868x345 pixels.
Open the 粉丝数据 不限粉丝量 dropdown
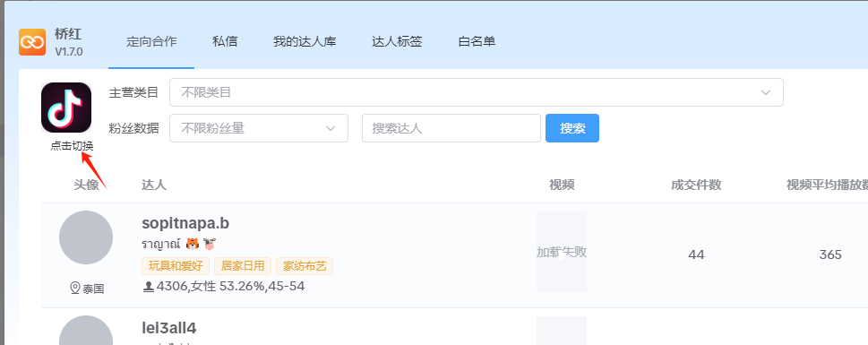(259, 128)
